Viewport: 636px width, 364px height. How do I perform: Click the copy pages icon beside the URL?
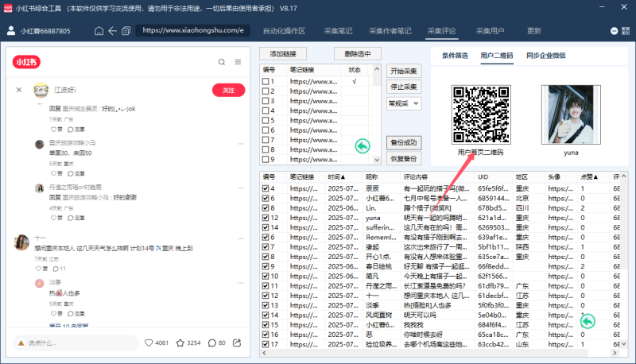click(126, 31)
